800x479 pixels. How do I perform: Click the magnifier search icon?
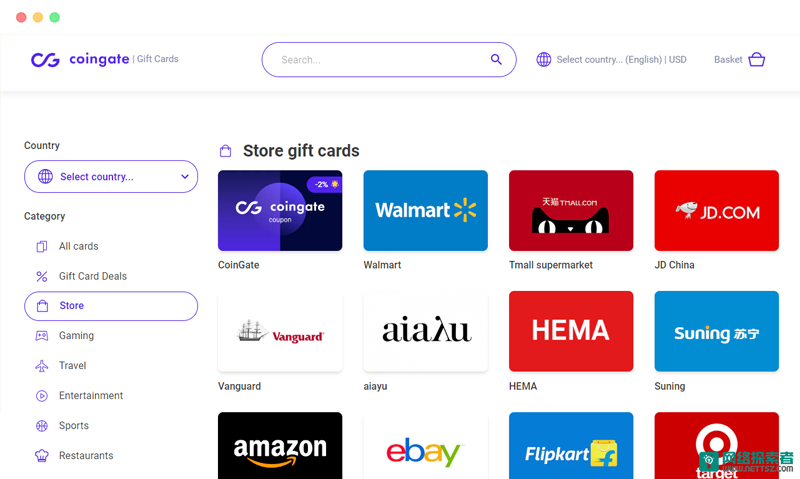[496, 60]
